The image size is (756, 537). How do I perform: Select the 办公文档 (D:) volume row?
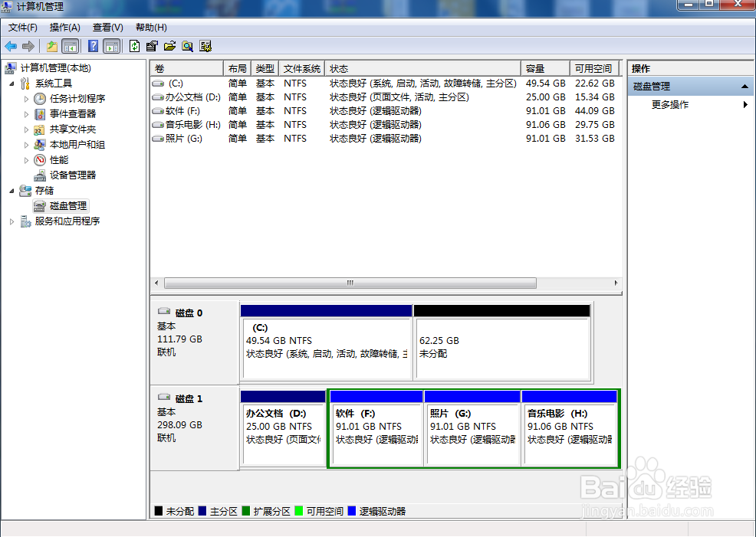pos(383,97)
